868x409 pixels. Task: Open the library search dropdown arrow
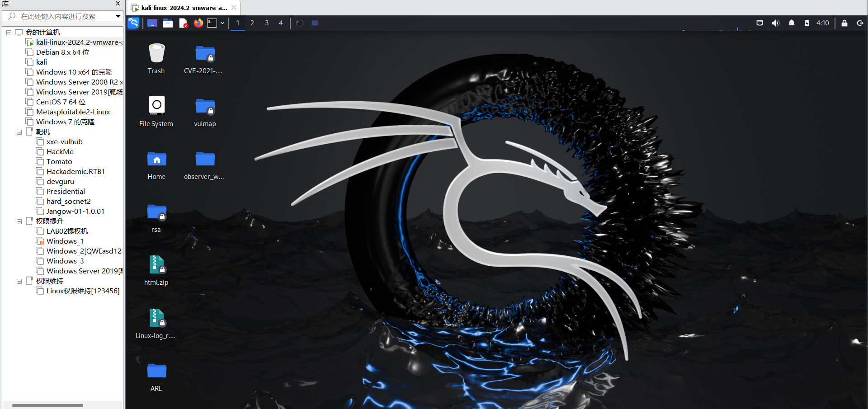tap(118, 16)
